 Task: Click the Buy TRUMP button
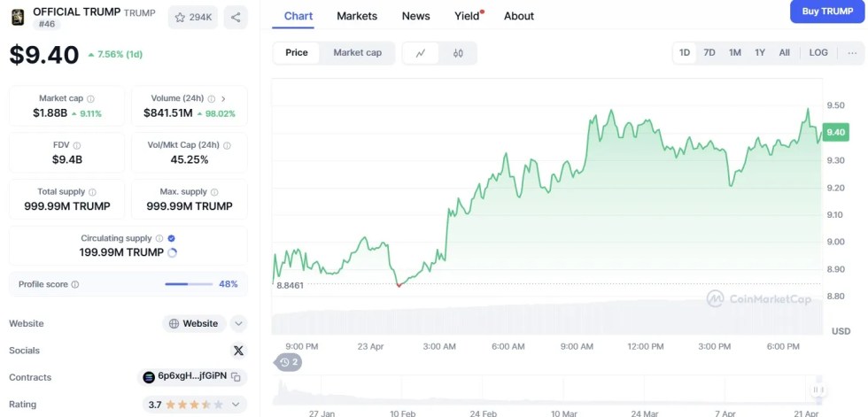tap(827, 12)
